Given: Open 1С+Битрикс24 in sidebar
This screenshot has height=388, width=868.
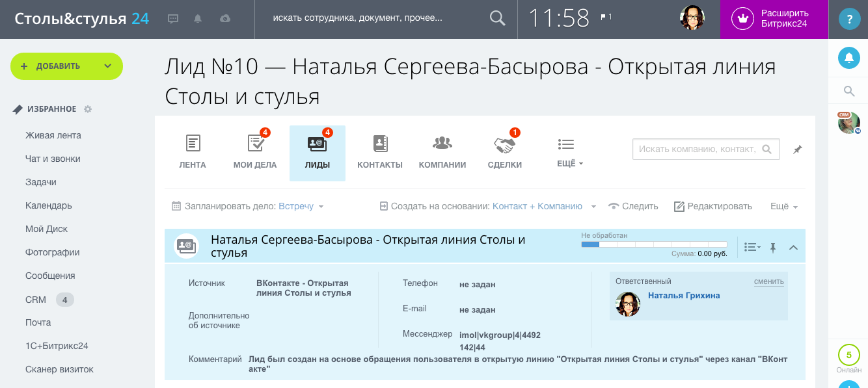Looking at the screenshot, I should point(57,346).
